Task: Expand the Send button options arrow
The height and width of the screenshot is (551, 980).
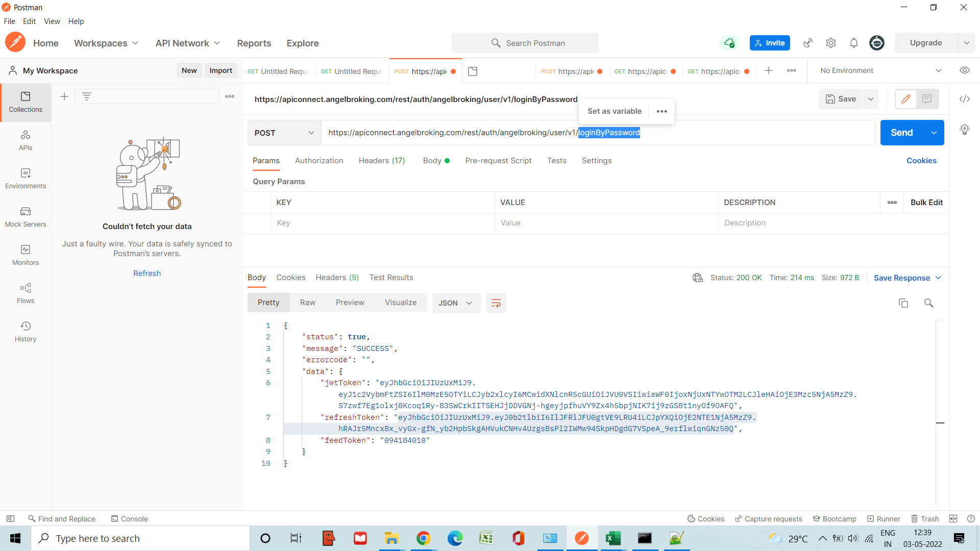Action: pos(934,133)
